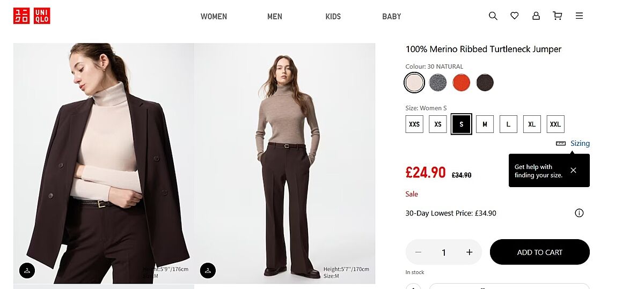The width and height of the screenshot is (644, 289).
Task: Open the search magnifier icon
Action: [493, 16]
